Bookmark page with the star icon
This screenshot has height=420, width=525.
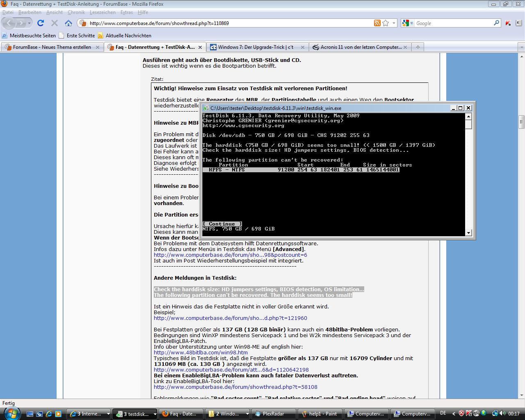(x=386, y=23)
